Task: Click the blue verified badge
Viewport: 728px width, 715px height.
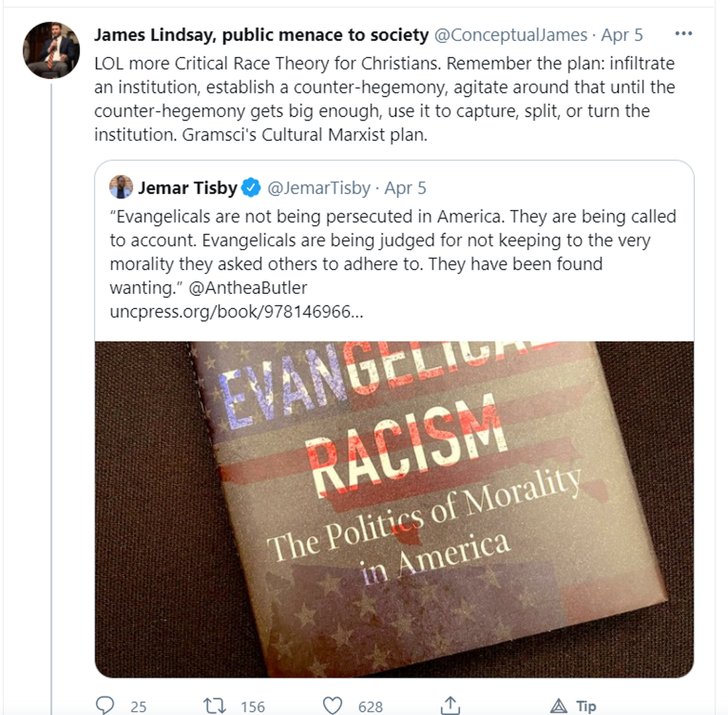Action: [x=250, y=188]
